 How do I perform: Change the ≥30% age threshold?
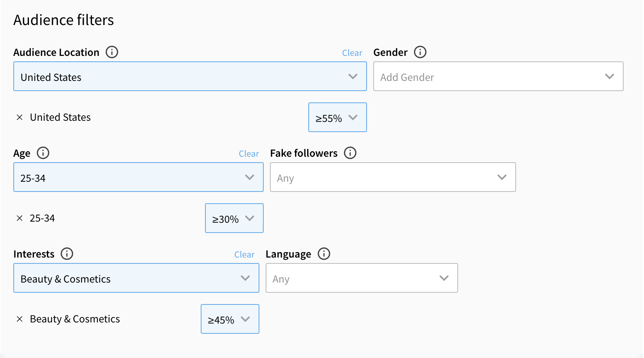234,218
